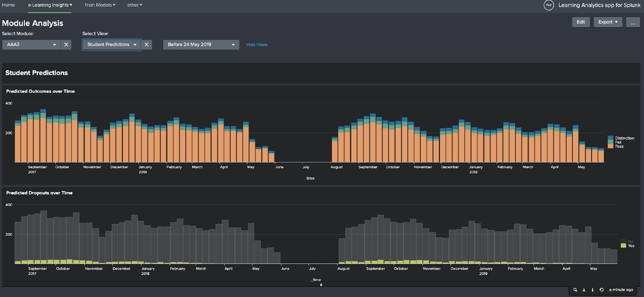Click the App logo icon
Image resolution: width=644 pixels, height=297 pixels.
pyautogui.click(x=548, y=5)
